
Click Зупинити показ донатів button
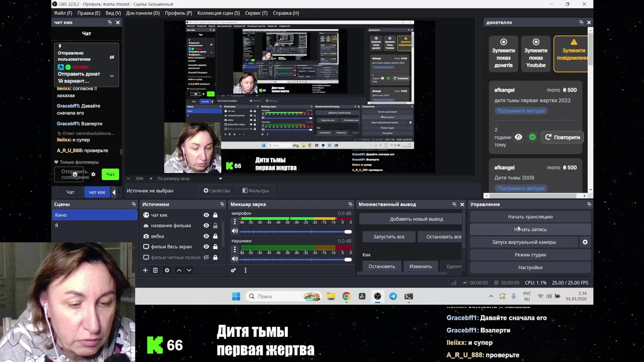(x=504, y=54)
